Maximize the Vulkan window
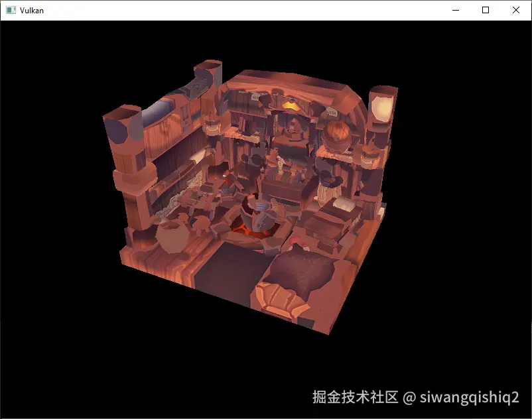The image size is (532, 419). 486,10
